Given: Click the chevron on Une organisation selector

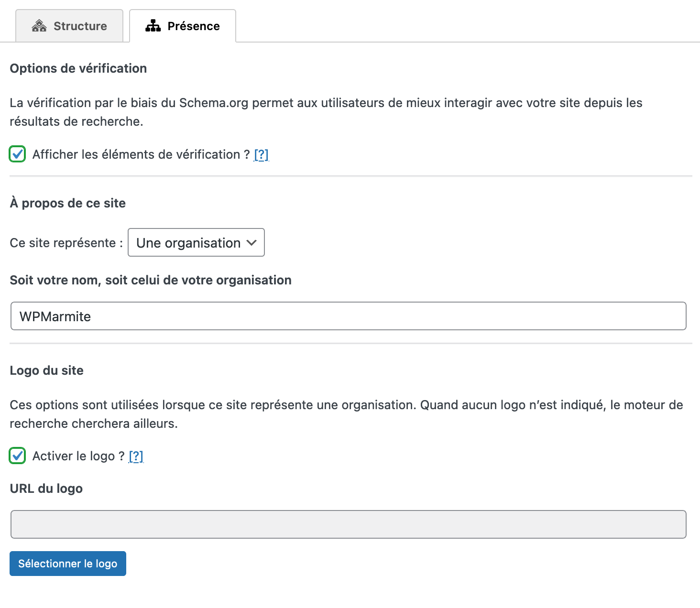Looking at the screenshot, I should tap(252, 243).
